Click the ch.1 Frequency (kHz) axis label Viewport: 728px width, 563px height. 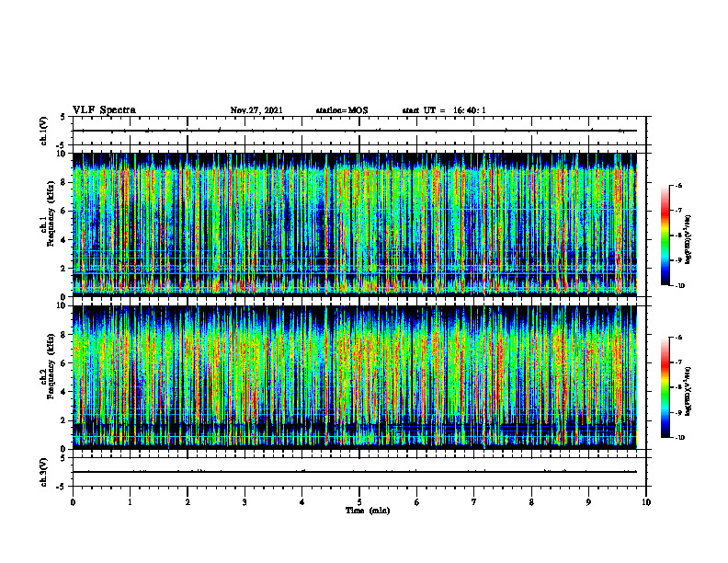(x=48, y=213)
